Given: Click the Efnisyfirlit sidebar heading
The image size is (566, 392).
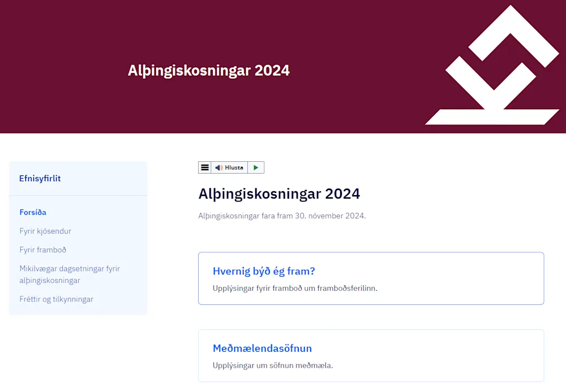Looking at the screenshot, I should point(40,178).
